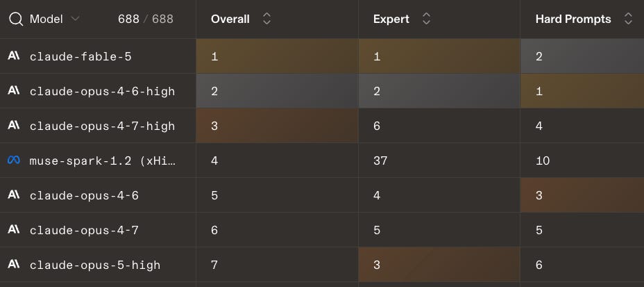Viewport: 644px width, 287px height.
Task: Click the Hard Prompts header text
Action: pyautogui.click(x=573, y=19)
